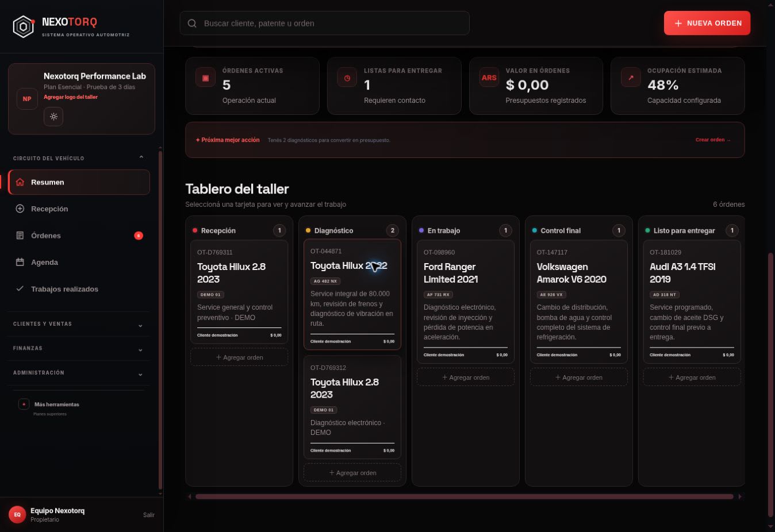Expand the Administración section

(x=79, y=373)
